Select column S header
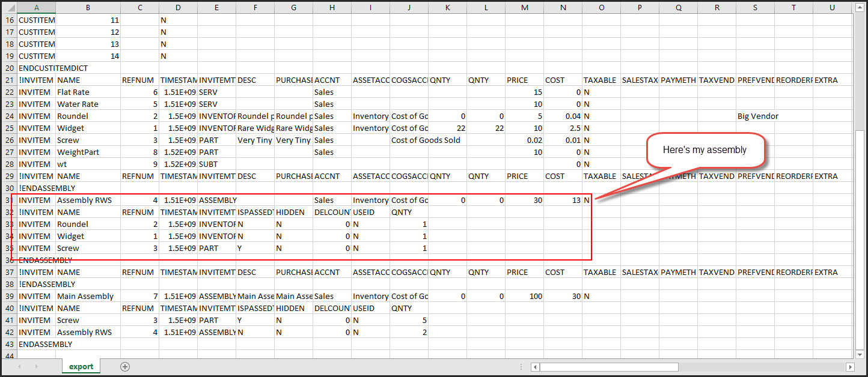This screenshot has height=377, width=868. (x=755, y=7)
